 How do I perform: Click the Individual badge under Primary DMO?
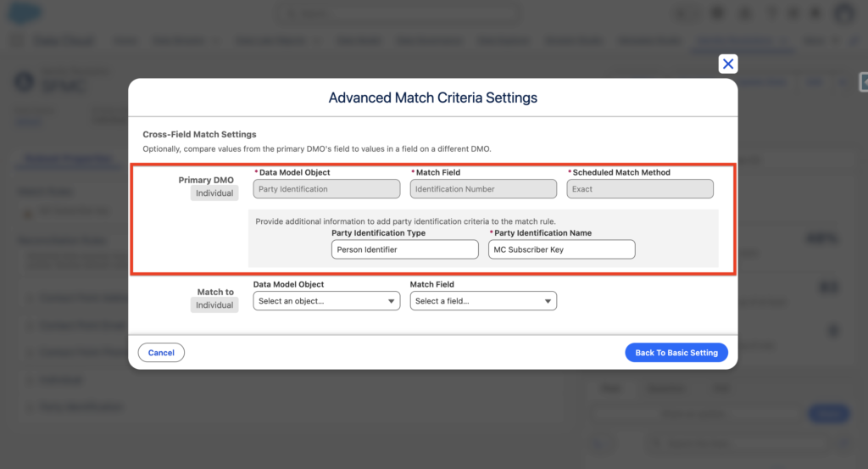pos(214,193)
